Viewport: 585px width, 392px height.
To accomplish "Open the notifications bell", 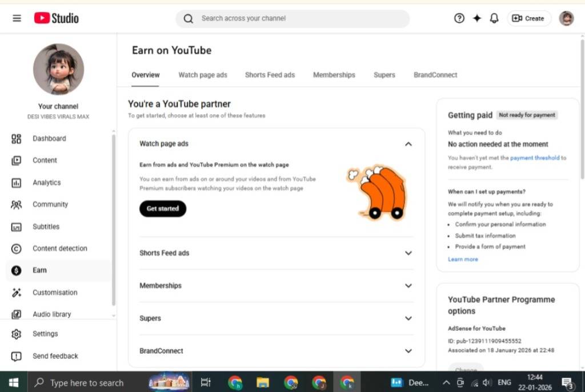I will point(494,18).
